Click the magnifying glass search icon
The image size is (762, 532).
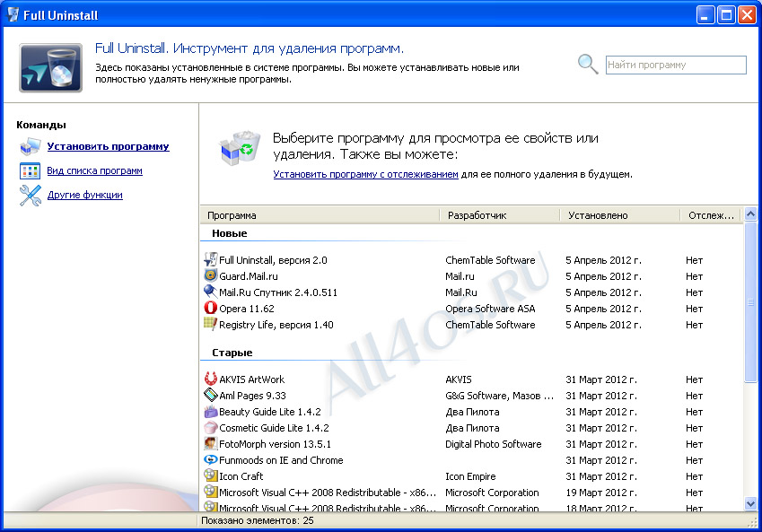pos(588,64)
